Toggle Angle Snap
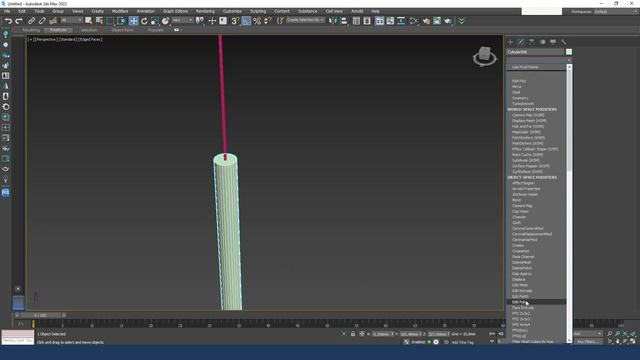Image resolution: width=640 pixels, height=360 pixels. coord(246,21)
